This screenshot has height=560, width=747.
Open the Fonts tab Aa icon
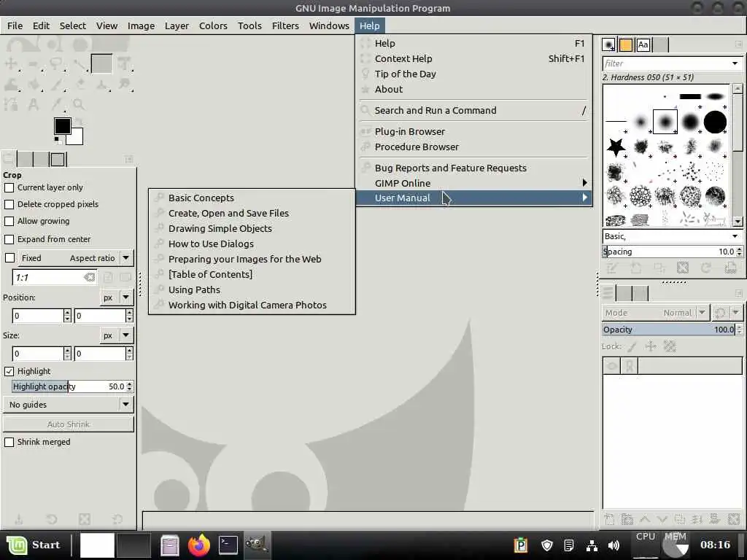point(643,44)
